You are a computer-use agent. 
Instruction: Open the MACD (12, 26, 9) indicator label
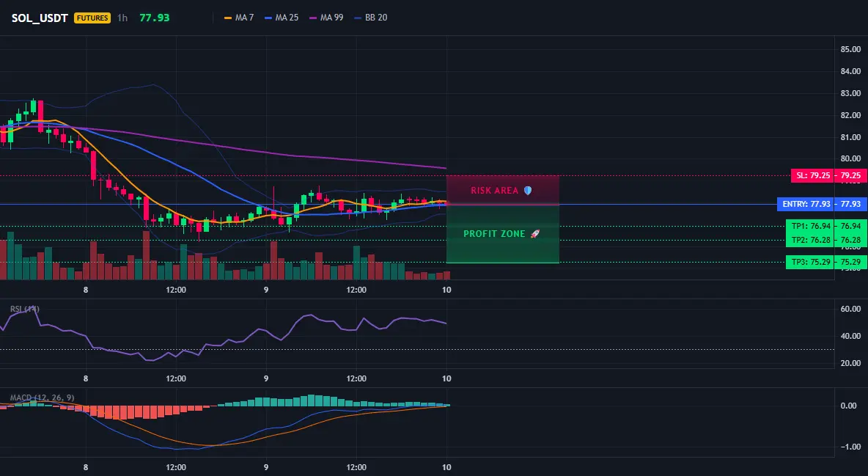(42, 398)
